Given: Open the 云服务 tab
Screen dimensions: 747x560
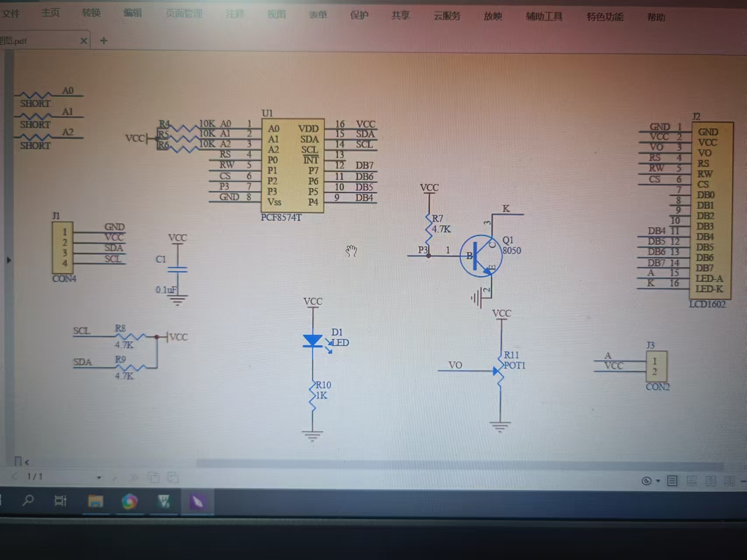Looking at the screenshot, I should pos(447,16).
